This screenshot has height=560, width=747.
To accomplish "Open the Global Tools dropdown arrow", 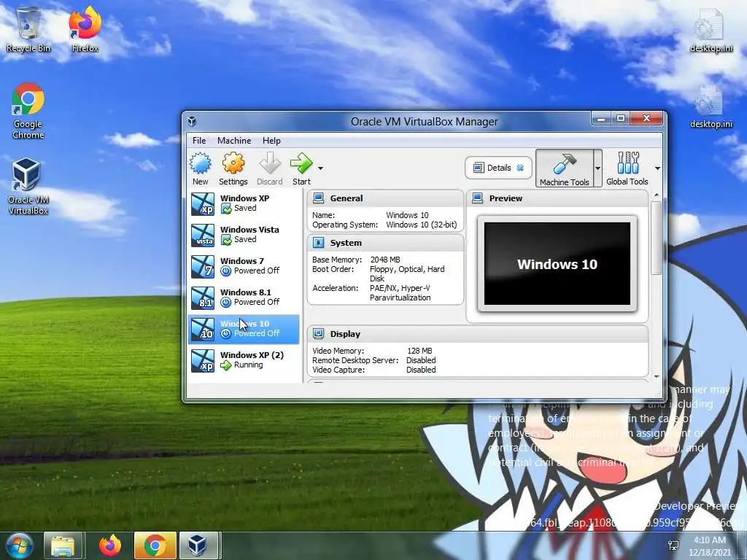I will click(x=657, y=168).
